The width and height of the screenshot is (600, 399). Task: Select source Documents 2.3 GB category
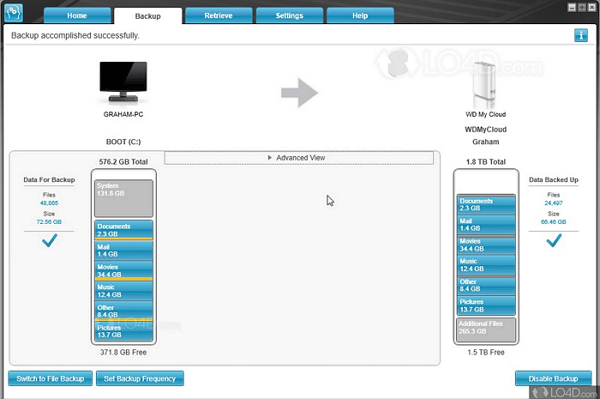(x=124, y=230)
